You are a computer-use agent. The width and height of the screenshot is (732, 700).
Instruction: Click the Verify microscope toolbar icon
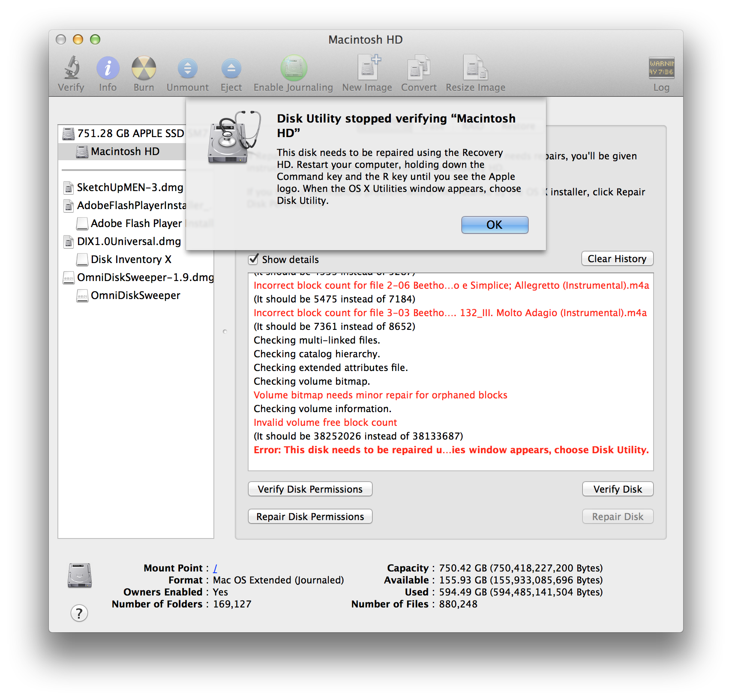[72, 68]
